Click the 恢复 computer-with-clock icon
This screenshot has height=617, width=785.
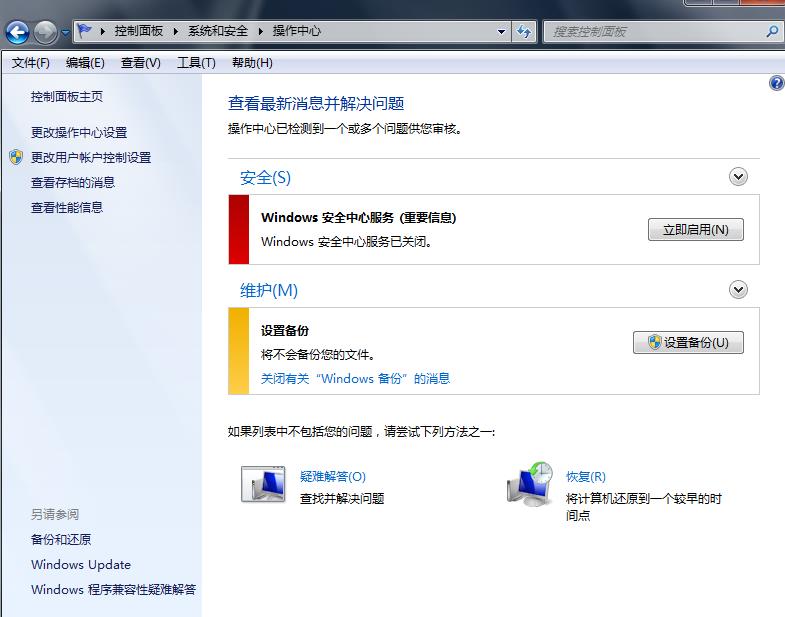[x=530, y=484]
